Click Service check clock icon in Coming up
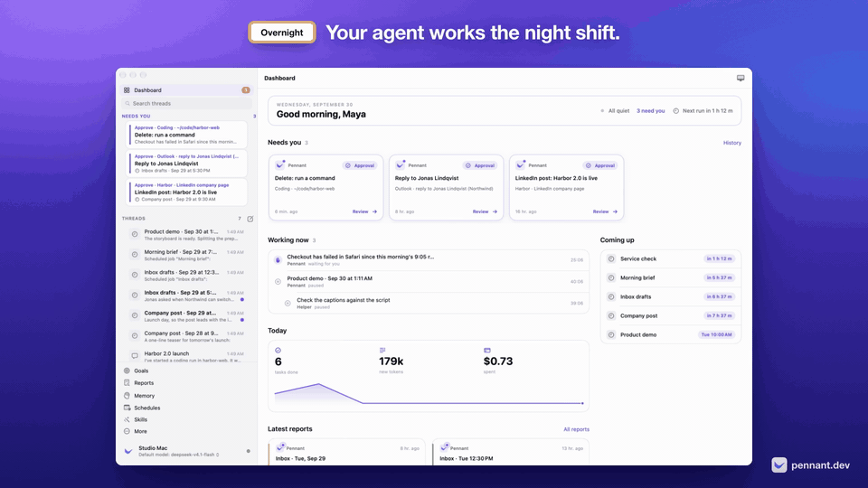This screenshot has width=868, height=488. pos(611,258)
